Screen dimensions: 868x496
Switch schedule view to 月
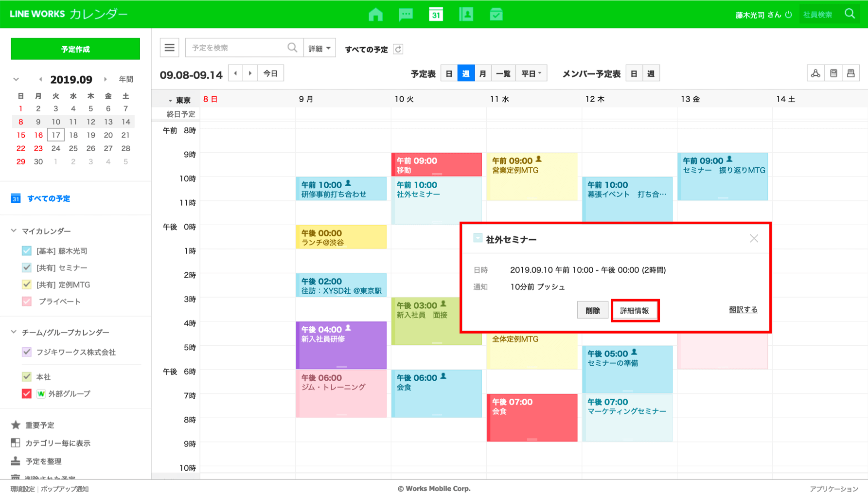(x=482, y=73)
